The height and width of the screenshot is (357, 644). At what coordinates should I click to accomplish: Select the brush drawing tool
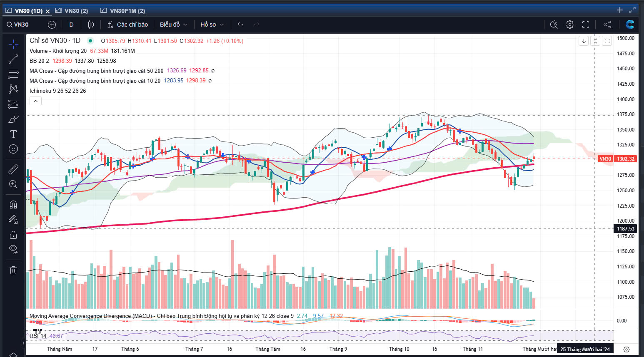pyautogui.click(x=13, y=119)
